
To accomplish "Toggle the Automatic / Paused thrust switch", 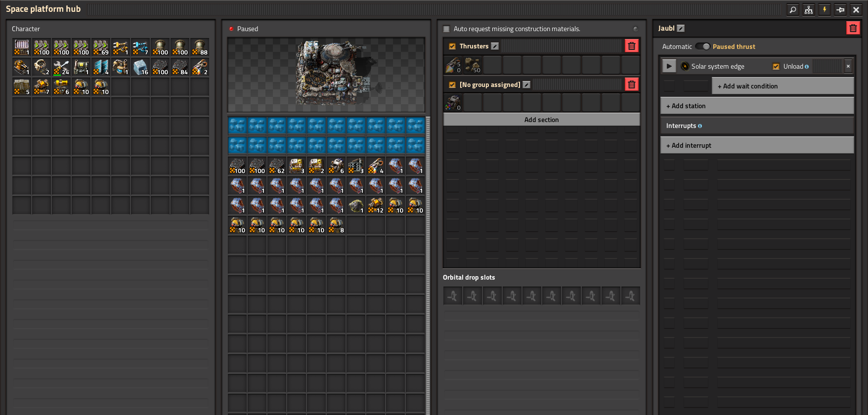I will [x=702, y=46].
